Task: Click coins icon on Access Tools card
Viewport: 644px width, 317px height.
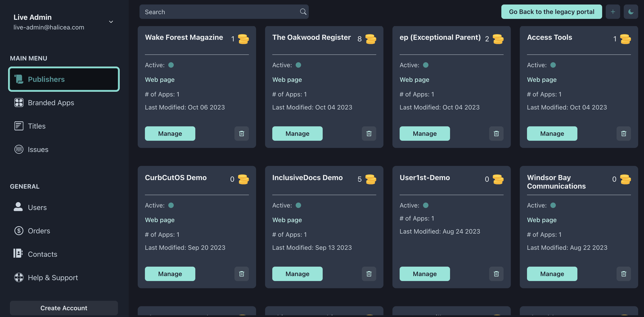Action: 625,39
